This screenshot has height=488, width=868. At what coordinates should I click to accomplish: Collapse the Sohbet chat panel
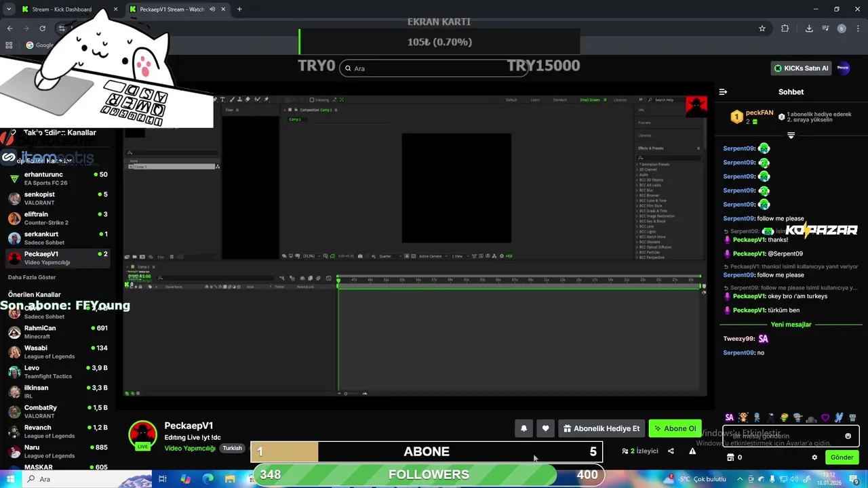point(723,91)
